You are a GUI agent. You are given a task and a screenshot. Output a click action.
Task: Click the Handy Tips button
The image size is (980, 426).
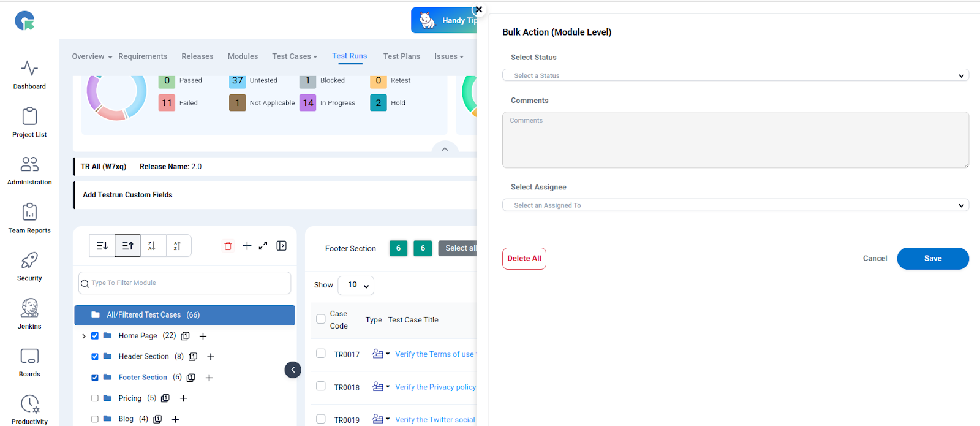pyautogui.click(x=445, y=21)
